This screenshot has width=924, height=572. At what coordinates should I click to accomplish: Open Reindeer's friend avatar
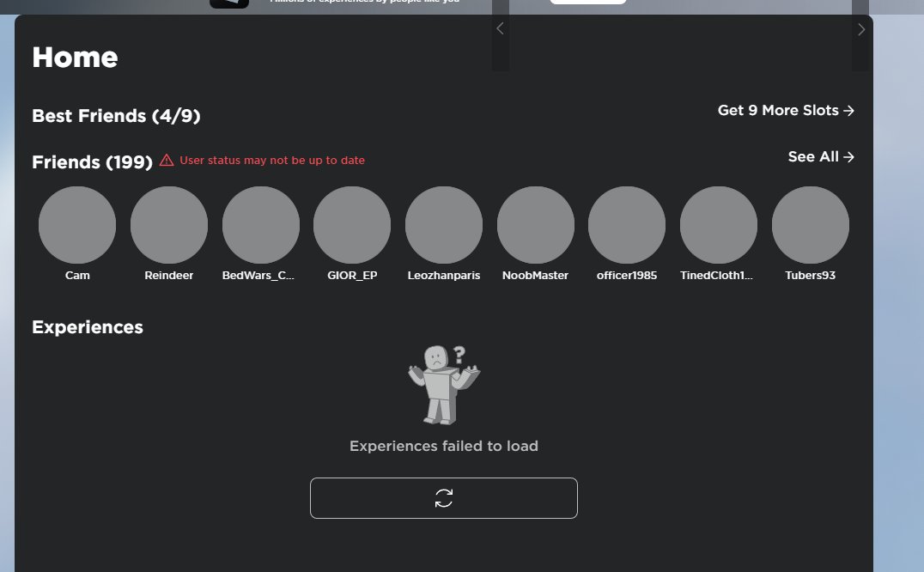pyautogui.click(x=169, y=225)
